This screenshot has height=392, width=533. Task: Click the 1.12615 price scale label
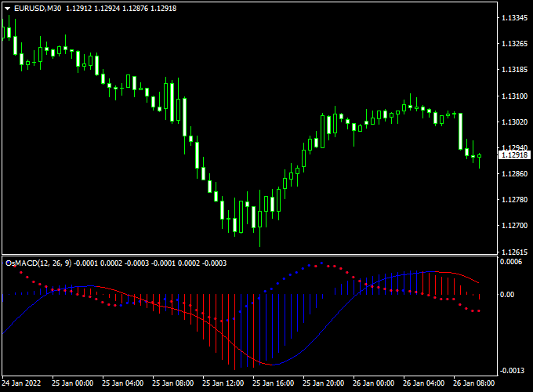click(x=514, y=252)
